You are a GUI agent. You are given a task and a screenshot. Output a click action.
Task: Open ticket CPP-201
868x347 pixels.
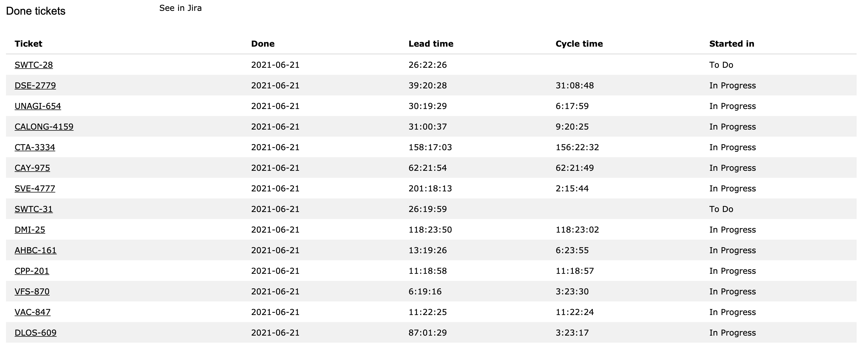coord(32,271)
